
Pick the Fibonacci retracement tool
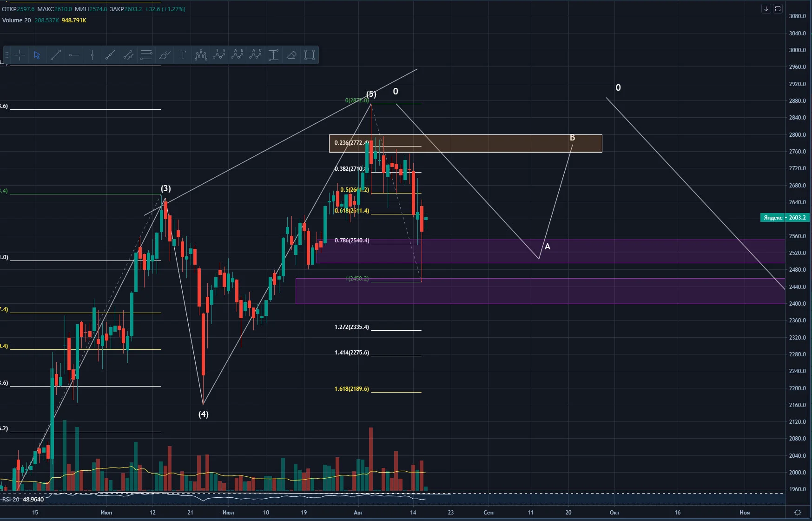pos(146,55)
